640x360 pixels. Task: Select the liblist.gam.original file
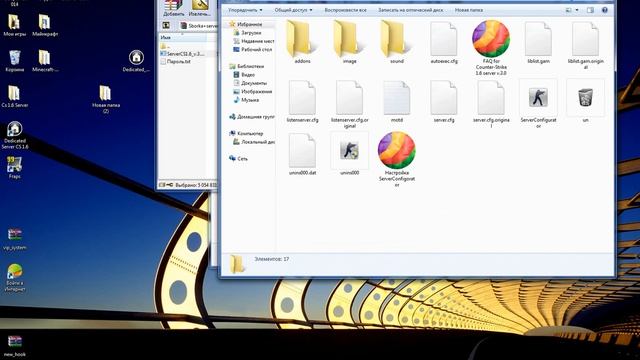(585, 45)
